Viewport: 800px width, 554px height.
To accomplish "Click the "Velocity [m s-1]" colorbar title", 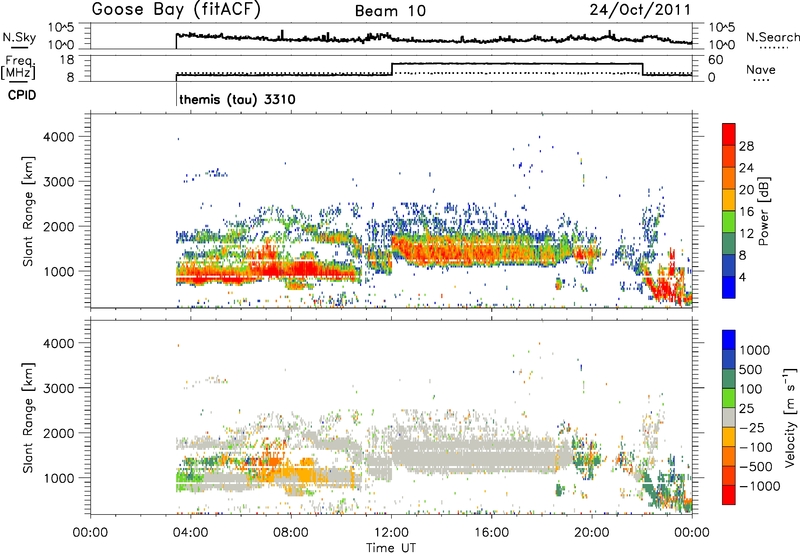I will click(x=790, y=417).
